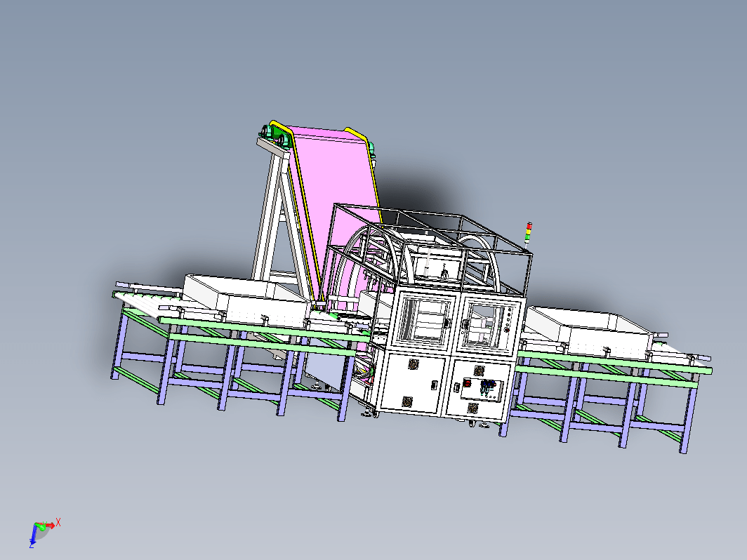Select the red-yellow-green signal tower light
The height and width of the screenshot is (560, 747).
tap(528, 233)
